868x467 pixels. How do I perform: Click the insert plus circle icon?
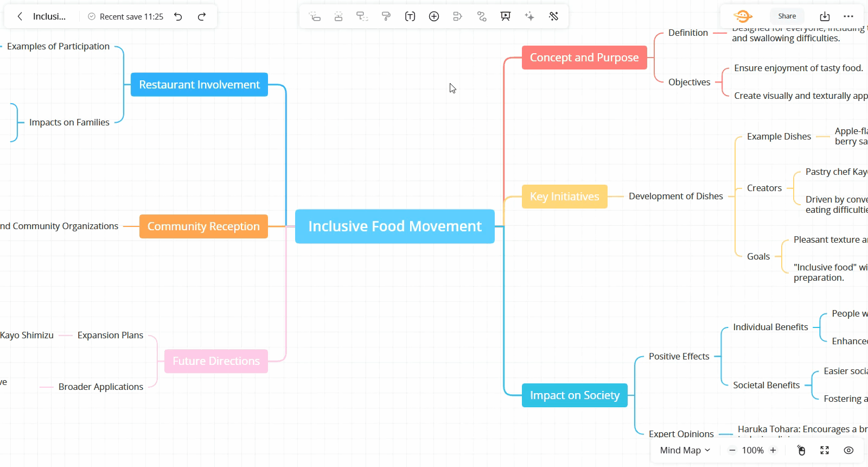434,16
